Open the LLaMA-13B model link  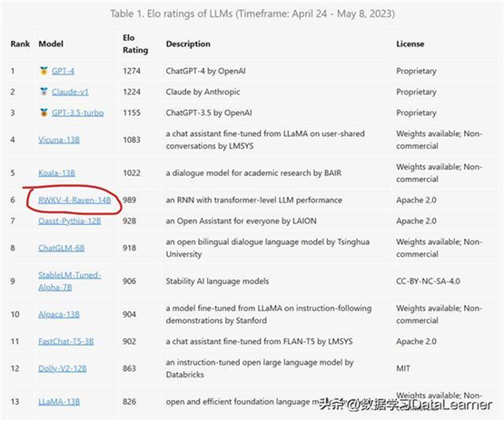pos(59,402)
